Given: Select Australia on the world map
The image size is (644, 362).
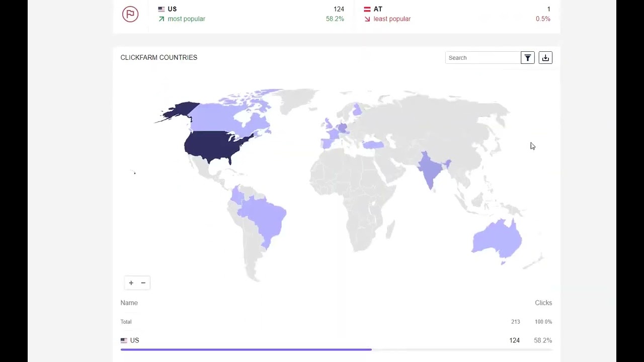Looking at the screenshot, I should click(x=498, y=239).
